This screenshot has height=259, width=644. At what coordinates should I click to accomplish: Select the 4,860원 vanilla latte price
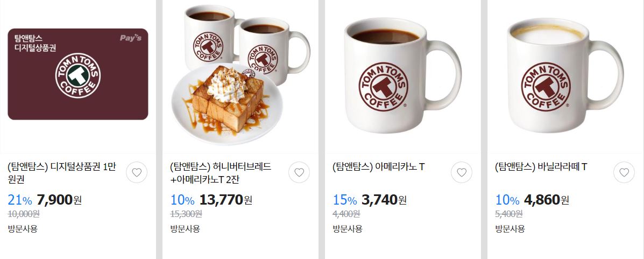coord(546,200)
